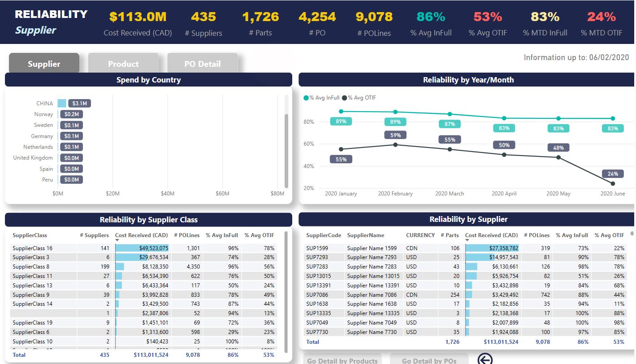636x364 pixels.
Task: Select row SupplierClass 3
Action: (144, 257)
